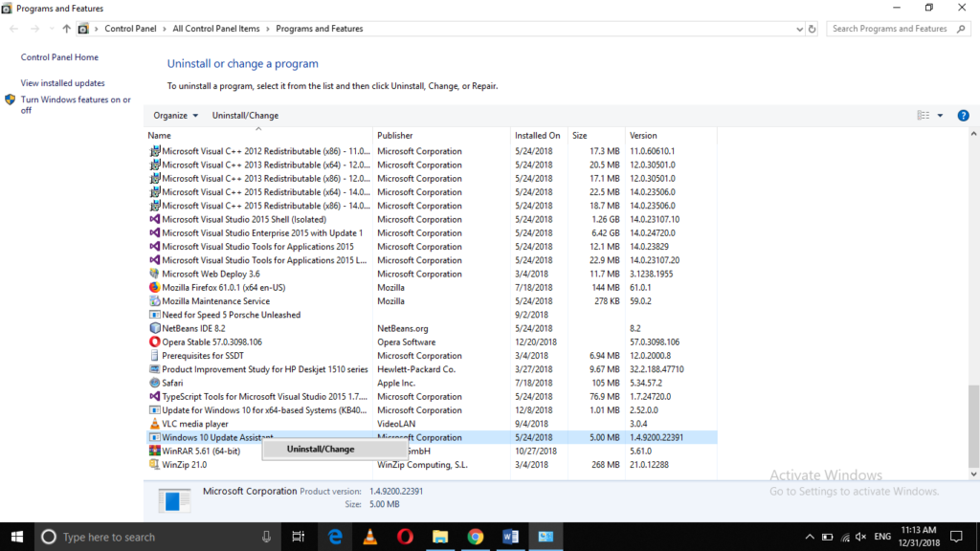Click the WinZip 21.0 program icon
The width and height of the screenshot is (980, 551).
point(154,465)
